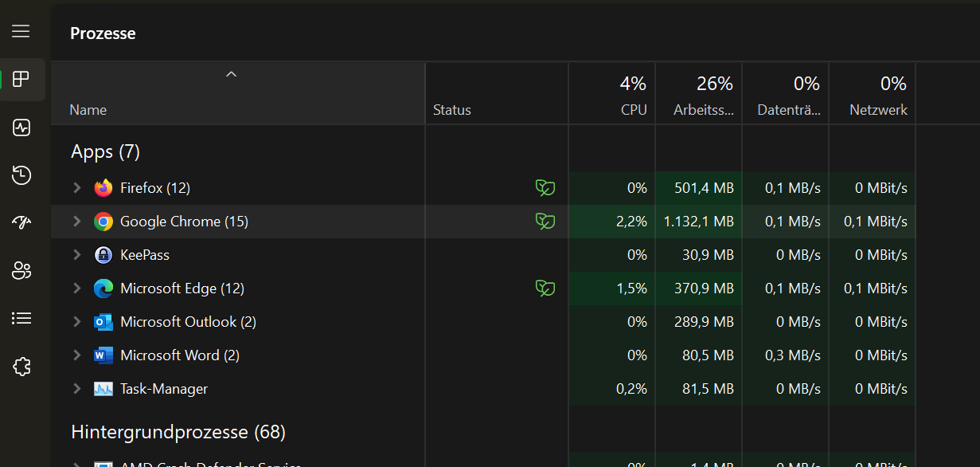Click the efficiency mode leaf for Google Chrome
This screenshot has width=980, height=467.
tap(545, 222)
